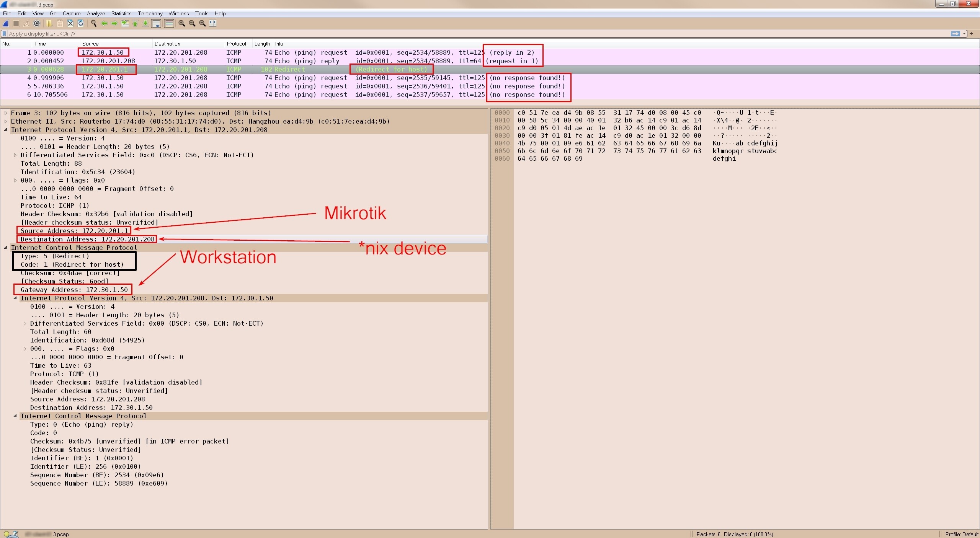The height and width of the screenshot is (538, 980).
Task: Expand the Ethernet II tree node
Action: pos(6,121)
